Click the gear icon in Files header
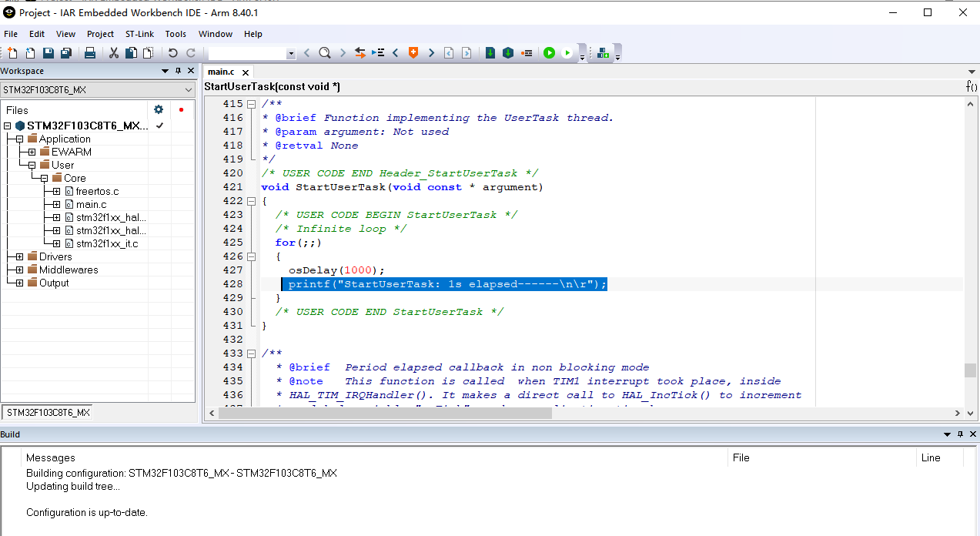Image resolution: width=980 pixels, height=536 pixels. pyautogui.click(x=159, y=109)
